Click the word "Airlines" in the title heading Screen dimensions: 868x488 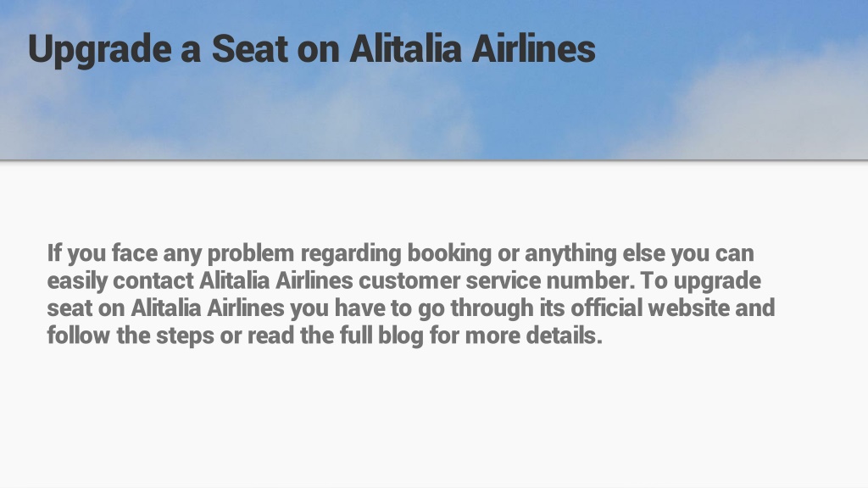tap(534, 48)
